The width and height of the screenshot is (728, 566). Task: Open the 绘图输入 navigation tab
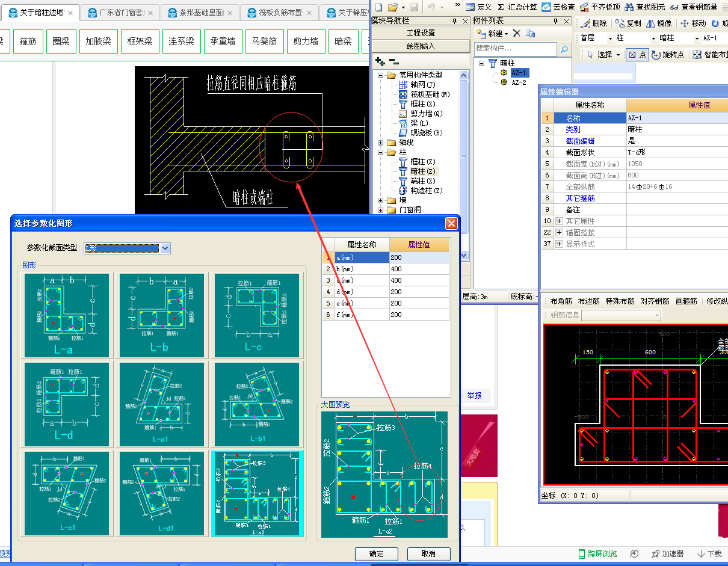pyautogui.click(x=421, y=46)
